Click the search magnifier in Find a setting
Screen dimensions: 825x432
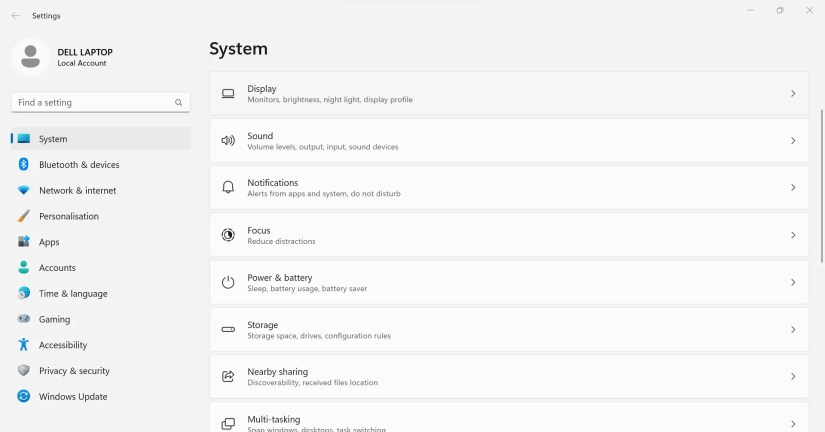click(x=178, y=103)
